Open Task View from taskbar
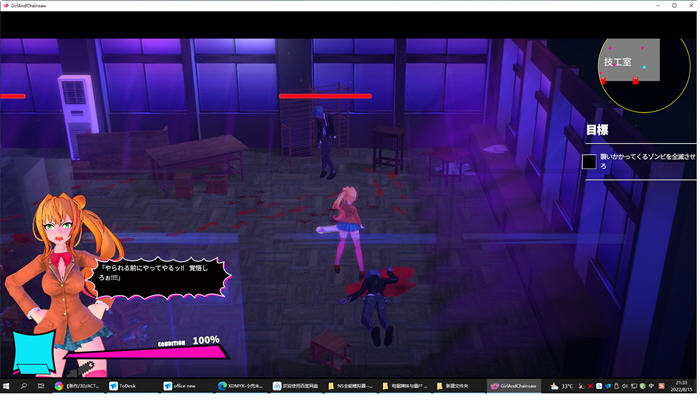The height and width of the screenshot is (405, 700). pyautogui.click(x=41, y=385)
